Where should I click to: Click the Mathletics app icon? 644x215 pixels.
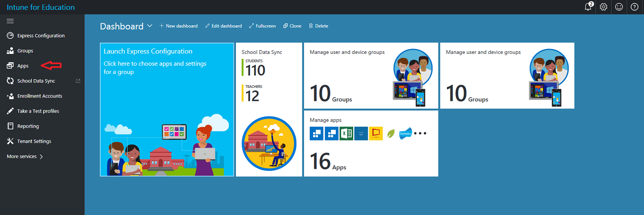[x=405, y=133]
